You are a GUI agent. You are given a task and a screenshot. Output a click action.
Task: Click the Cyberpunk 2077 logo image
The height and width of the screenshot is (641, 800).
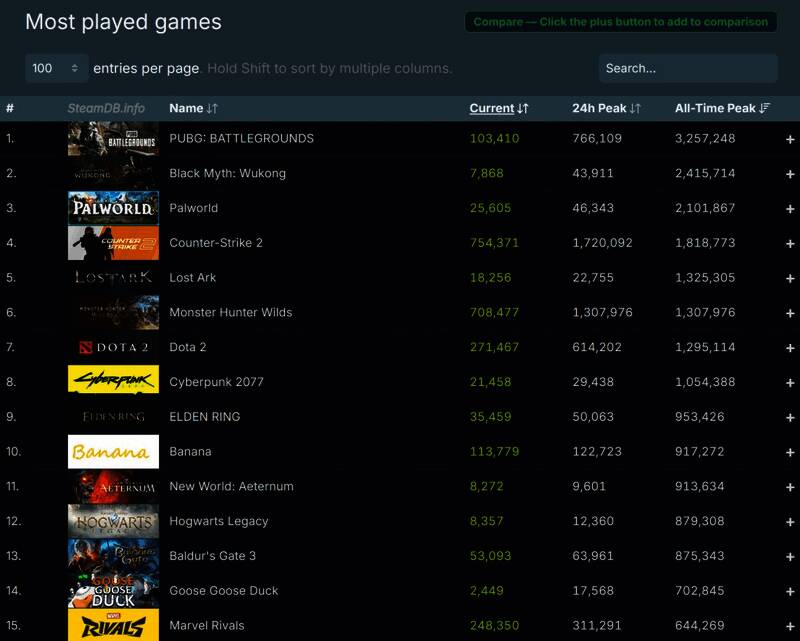[x=113, y=382]
